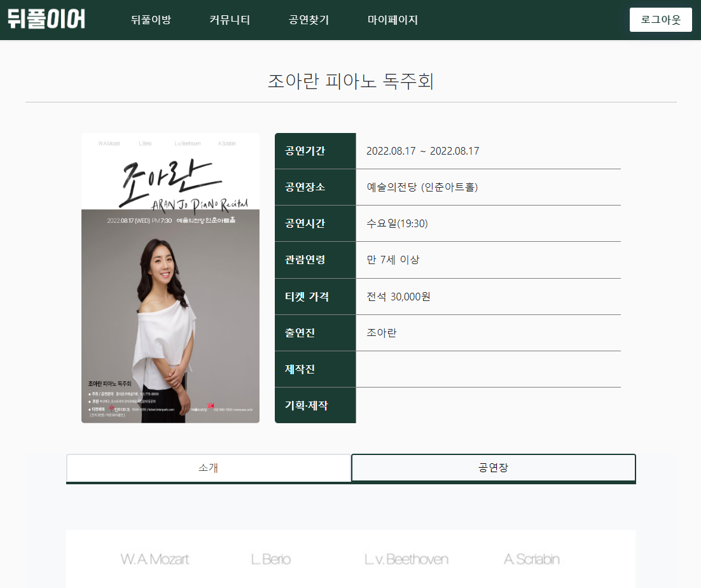Image resolution: width=701 pixels, height=588 pixels.
Task: Click the 뒤풀이어 site logo
Action: (46, 19)
